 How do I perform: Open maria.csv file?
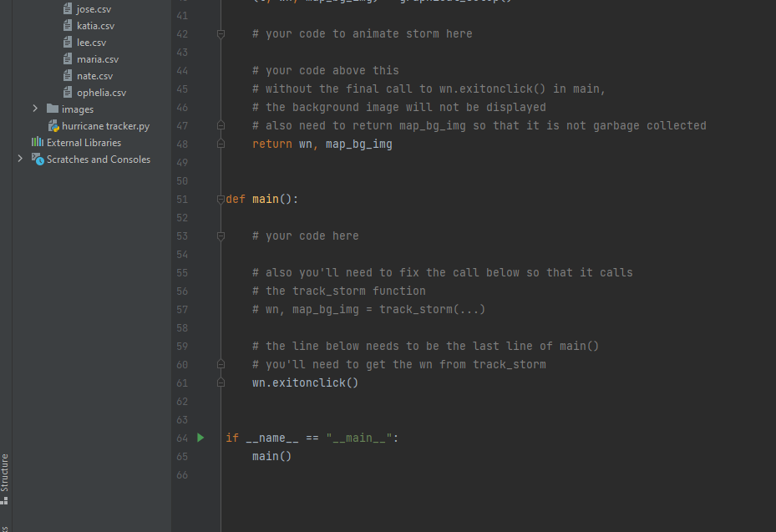tap(98, 59)
